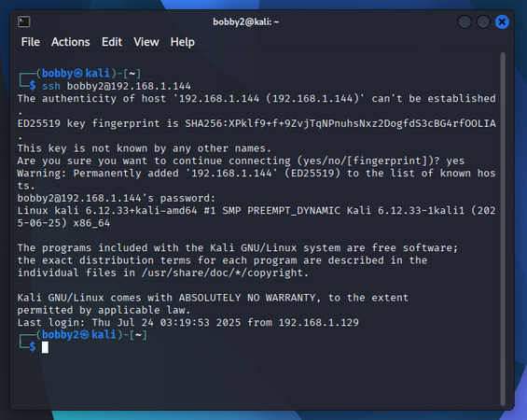Click the terminal cursor block at the prompt
527x420 pixels.
point(45,347)
